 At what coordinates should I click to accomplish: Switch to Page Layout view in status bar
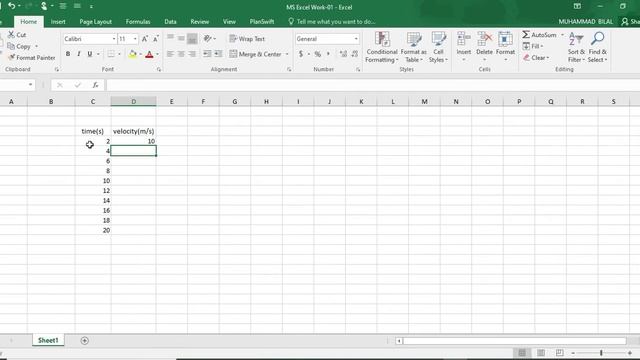point(541,353)
